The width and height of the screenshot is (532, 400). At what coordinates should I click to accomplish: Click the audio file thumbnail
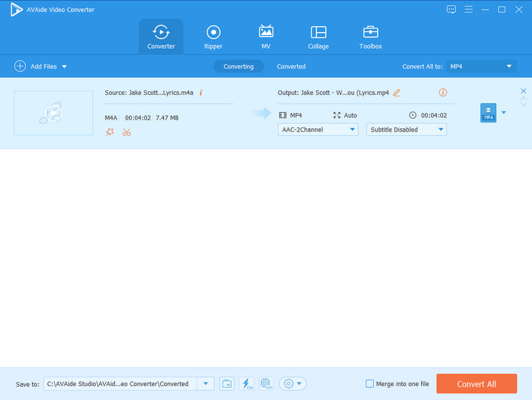pos(53,113)
